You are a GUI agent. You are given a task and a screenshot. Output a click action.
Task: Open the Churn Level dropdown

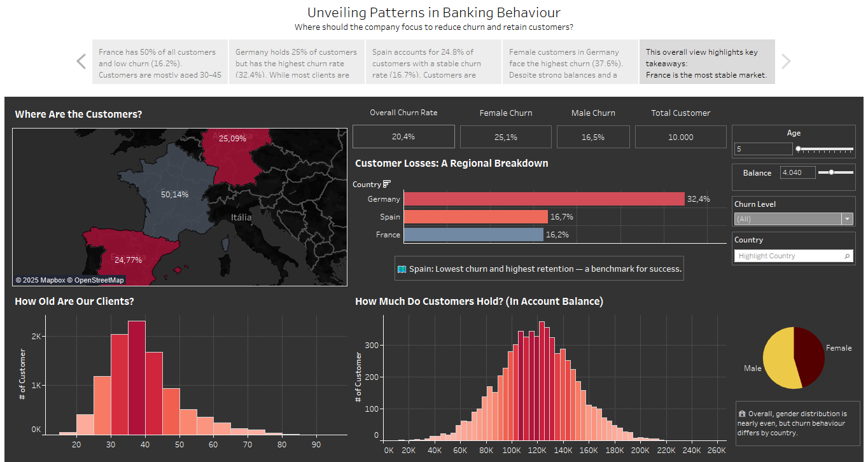[846, 219]
